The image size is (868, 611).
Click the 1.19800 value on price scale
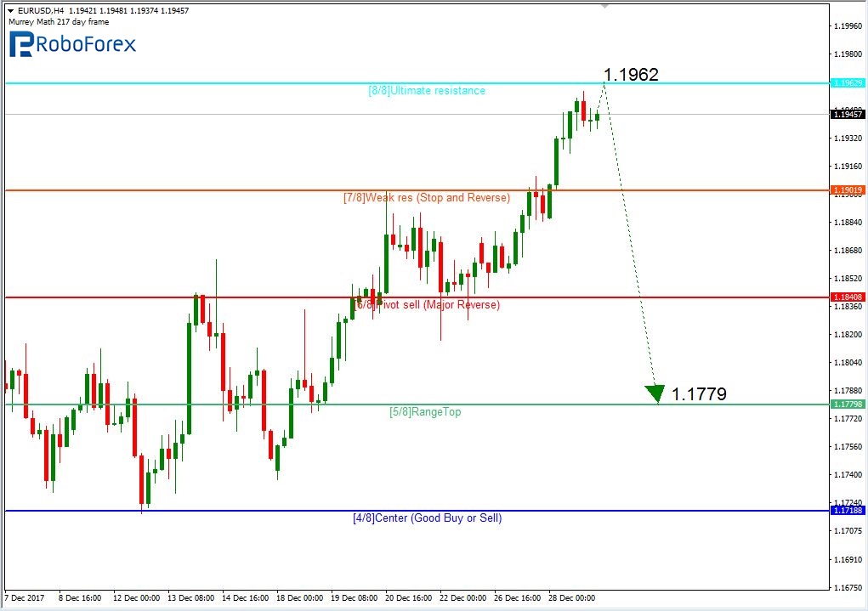coord(848,54)
